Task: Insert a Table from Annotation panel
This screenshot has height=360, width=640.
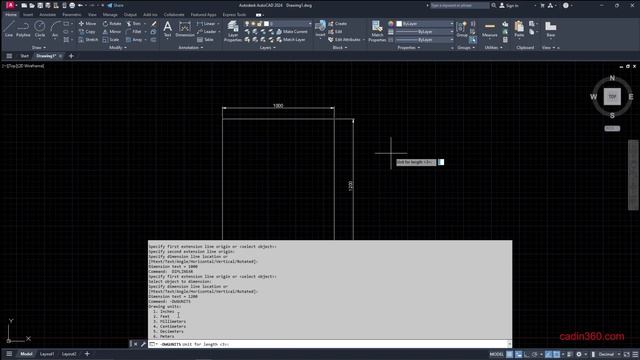Action: [x=205, y=40]
